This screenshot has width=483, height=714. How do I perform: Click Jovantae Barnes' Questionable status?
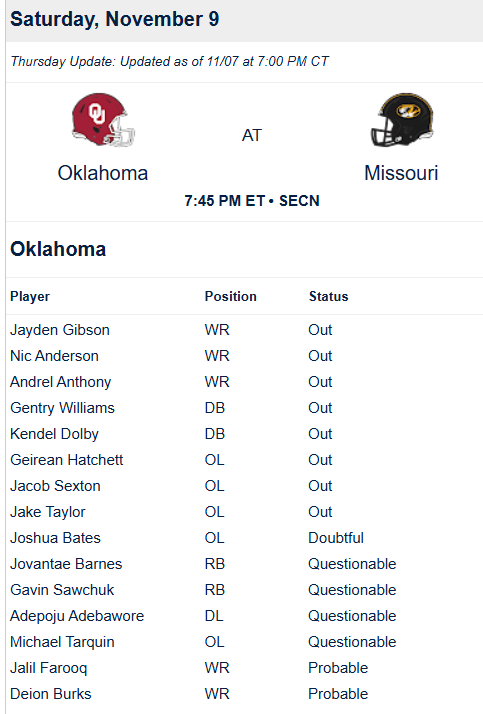[x=352, y=564]
